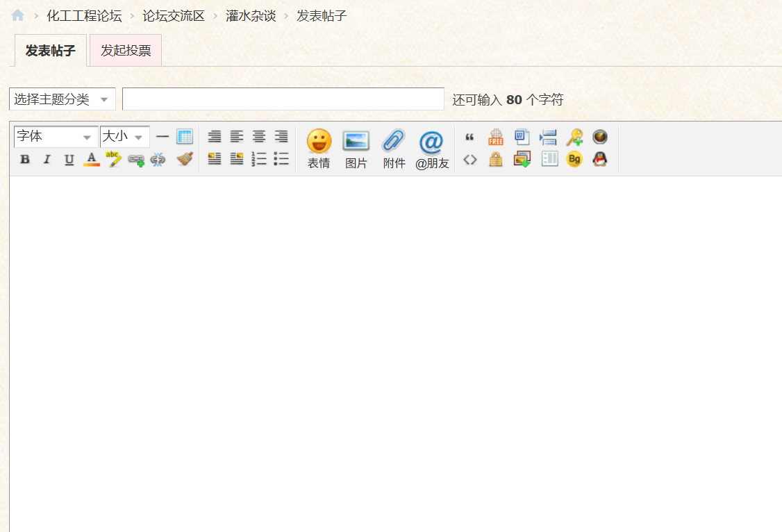Insert a numbered list
Screen dimensions: 782x532
pyautogui.click(x=259, y=159)
